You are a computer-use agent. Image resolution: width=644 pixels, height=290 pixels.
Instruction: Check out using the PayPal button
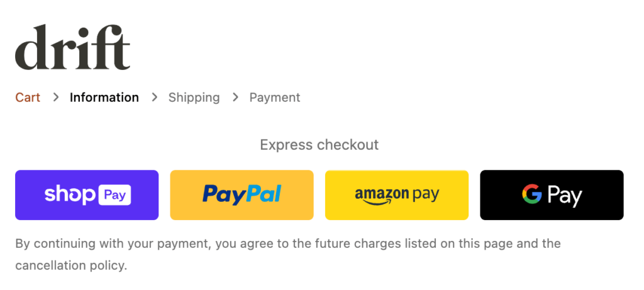241,195
